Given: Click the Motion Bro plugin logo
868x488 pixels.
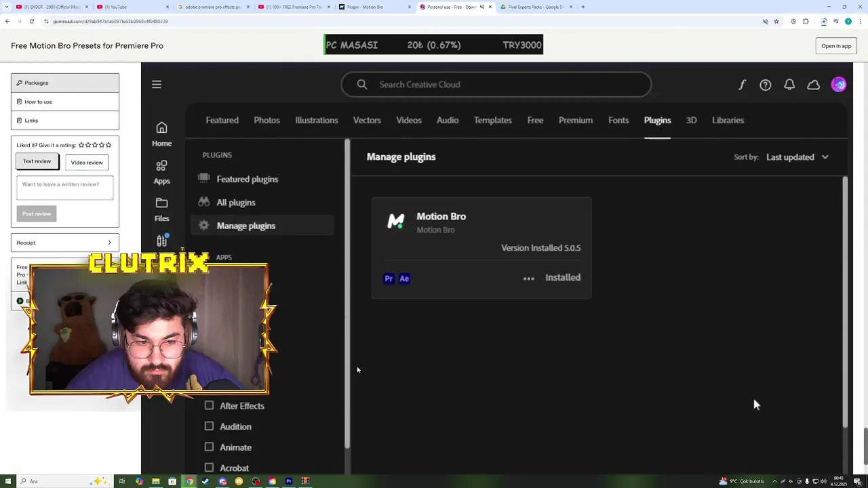Looking at the screenshot, I should tap(396, 221).
